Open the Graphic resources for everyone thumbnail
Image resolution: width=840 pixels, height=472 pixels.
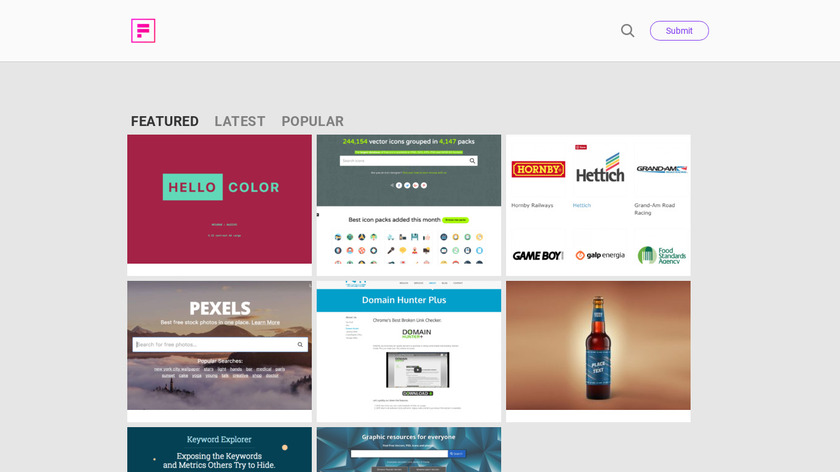click(x=409, y=449)
